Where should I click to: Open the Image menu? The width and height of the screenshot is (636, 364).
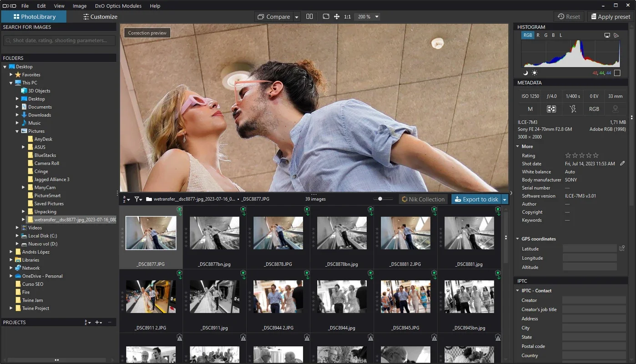tap(80, 6)
